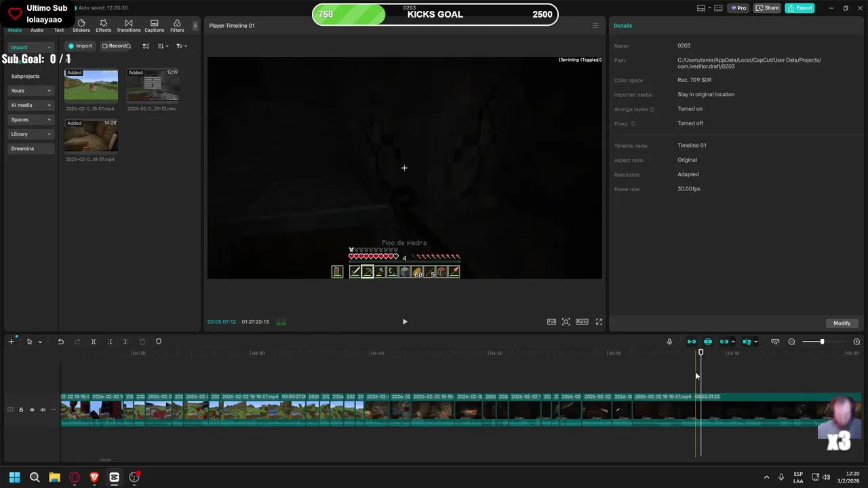Lock the main video track
The image size is (868, 488).
(21, 409)
